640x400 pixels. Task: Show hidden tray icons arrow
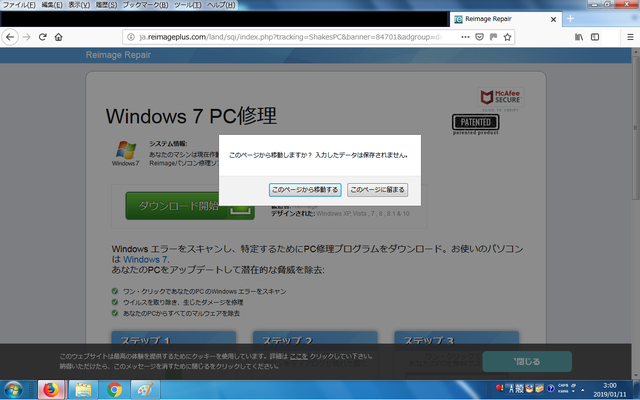click(x=583, y=390)
